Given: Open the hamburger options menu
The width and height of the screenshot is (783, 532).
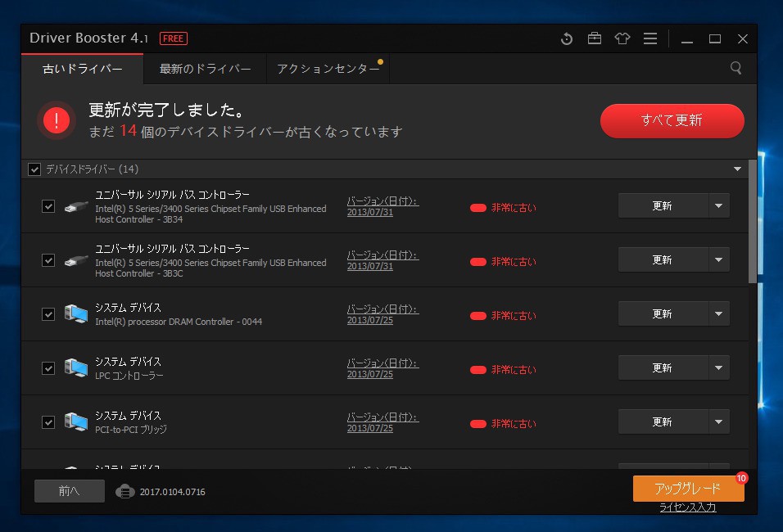Looking at the screenshot, I should point(650,38).
